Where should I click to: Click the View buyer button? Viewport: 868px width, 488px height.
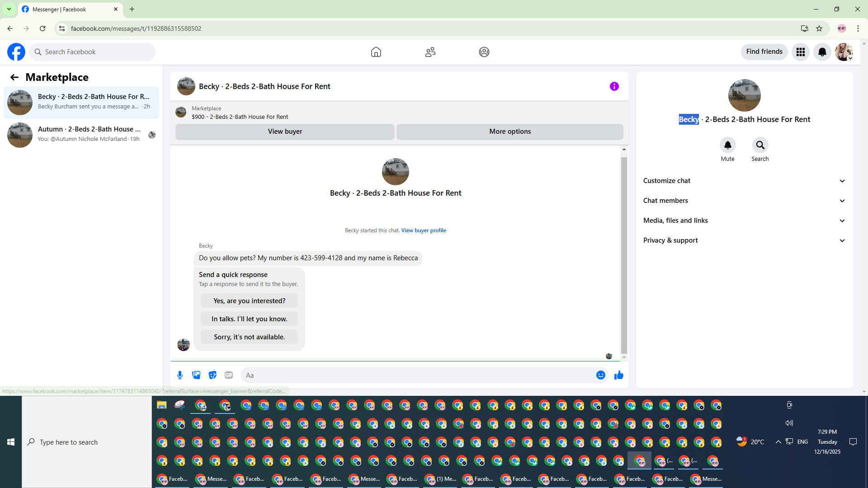pyautogui.click(x=285, y=131)
